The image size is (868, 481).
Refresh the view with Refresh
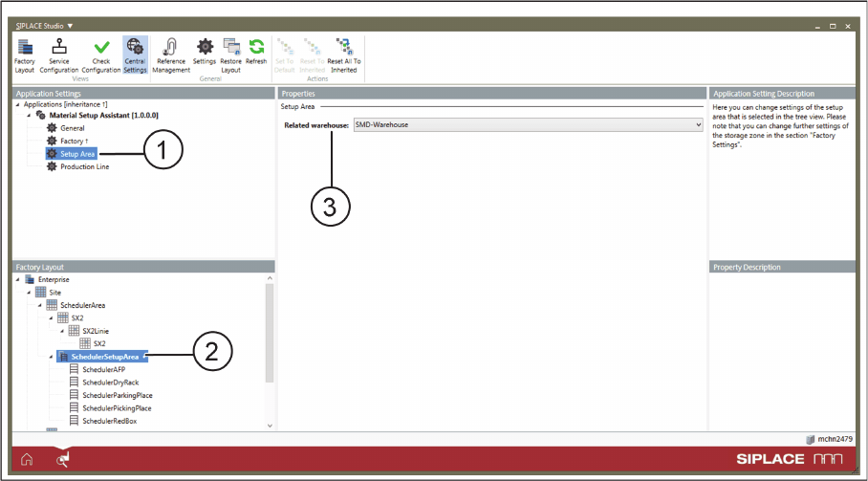click(256, 52)
